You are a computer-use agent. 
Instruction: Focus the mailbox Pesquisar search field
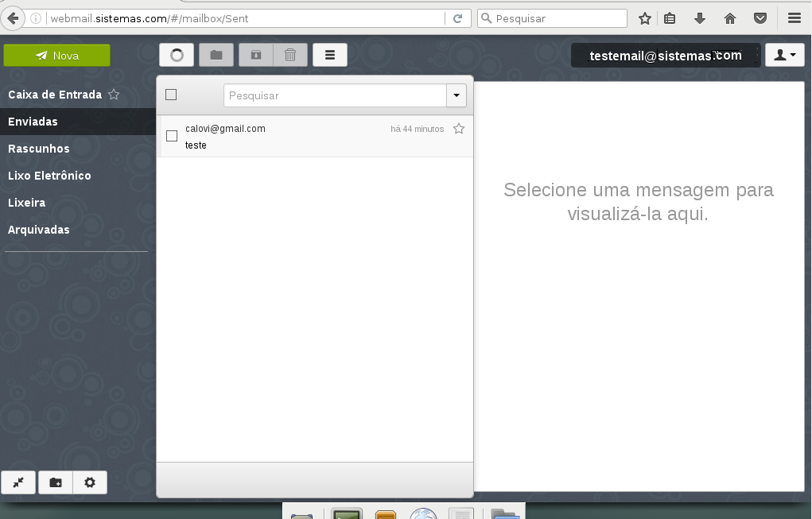[x=335, y=95]
